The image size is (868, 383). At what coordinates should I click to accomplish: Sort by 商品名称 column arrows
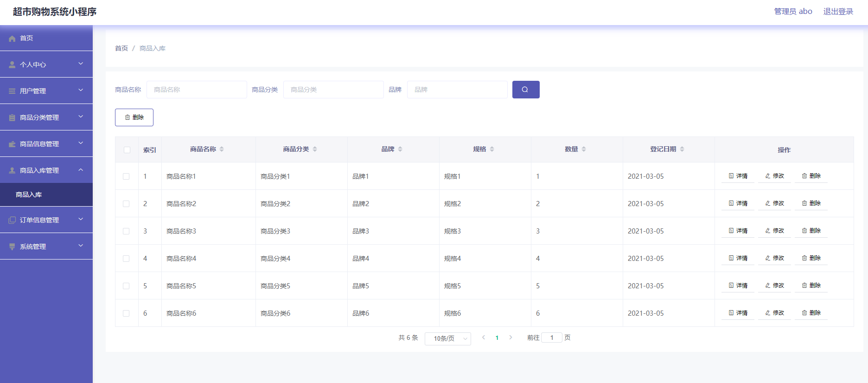[x=222, y=149]
